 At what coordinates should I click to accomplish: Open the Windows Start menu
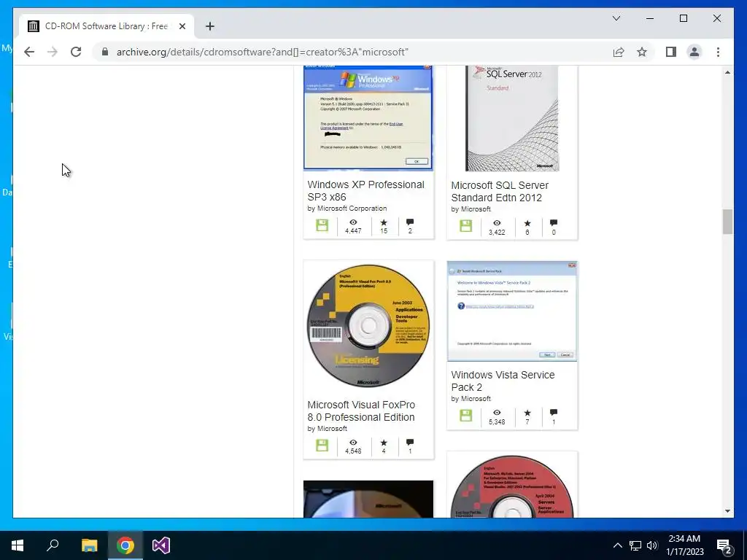(18, 545)
